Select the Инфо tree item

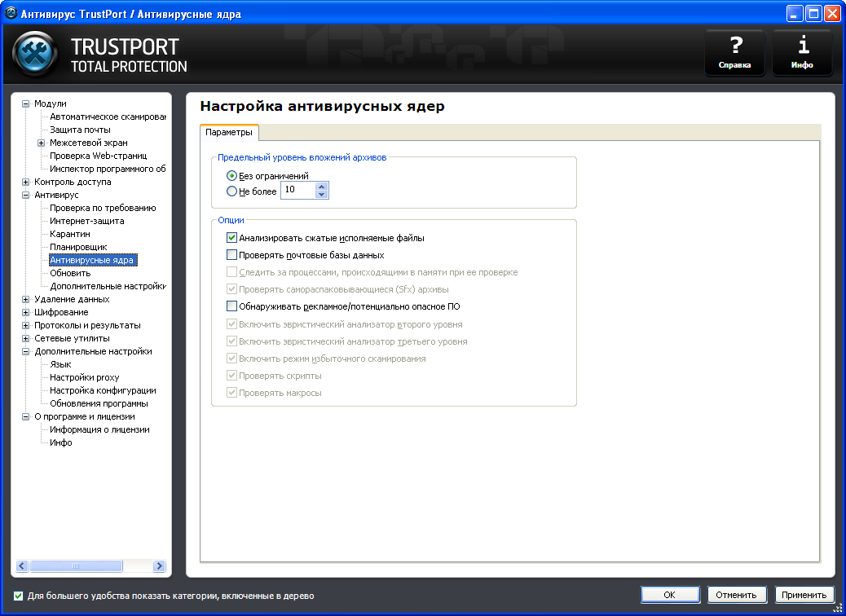click(61, 442)
